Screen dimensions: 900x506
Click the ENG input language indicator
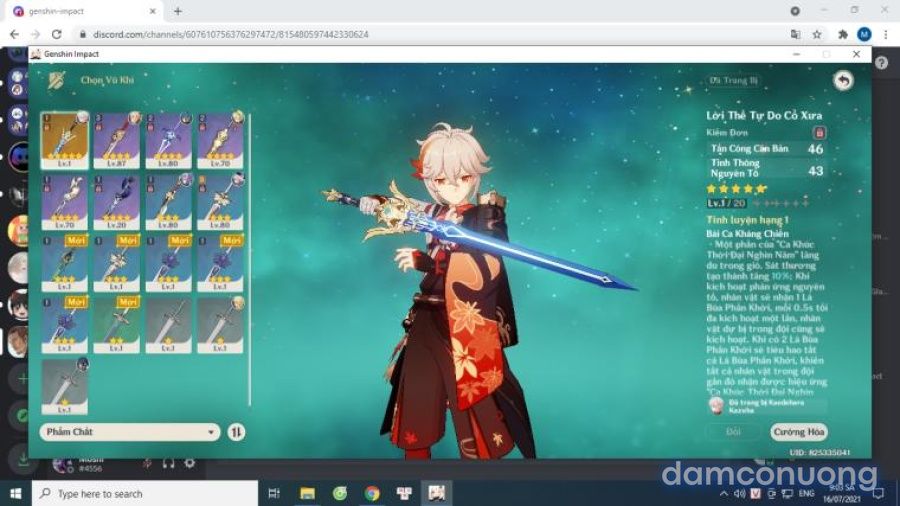pos(806,493)
